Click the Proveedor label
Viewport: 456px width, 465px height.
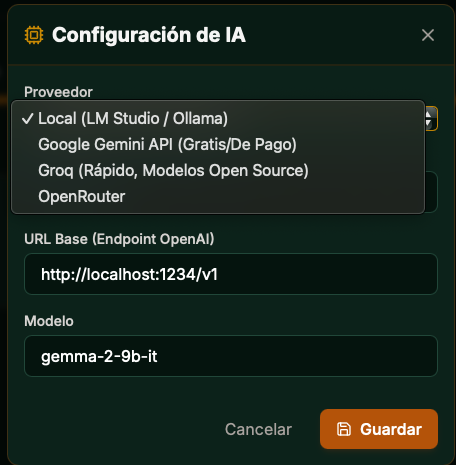tap(58, 92)
